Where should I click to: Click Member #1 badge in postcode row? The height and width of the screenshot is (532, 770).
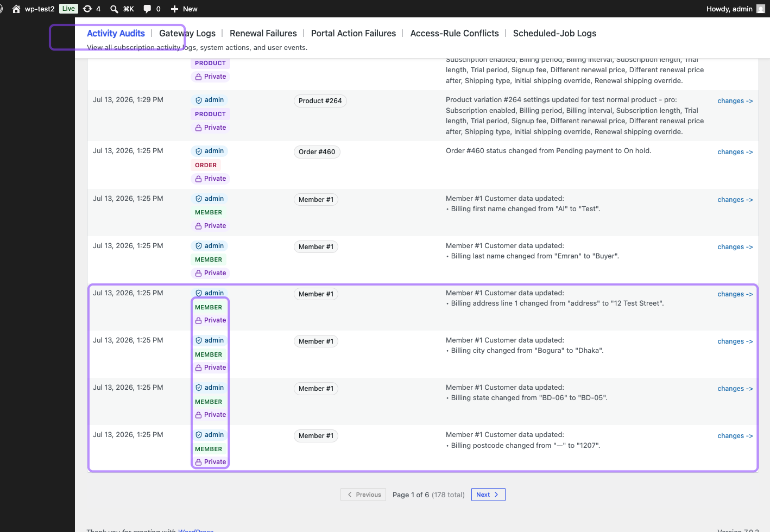tap(316, 436)
